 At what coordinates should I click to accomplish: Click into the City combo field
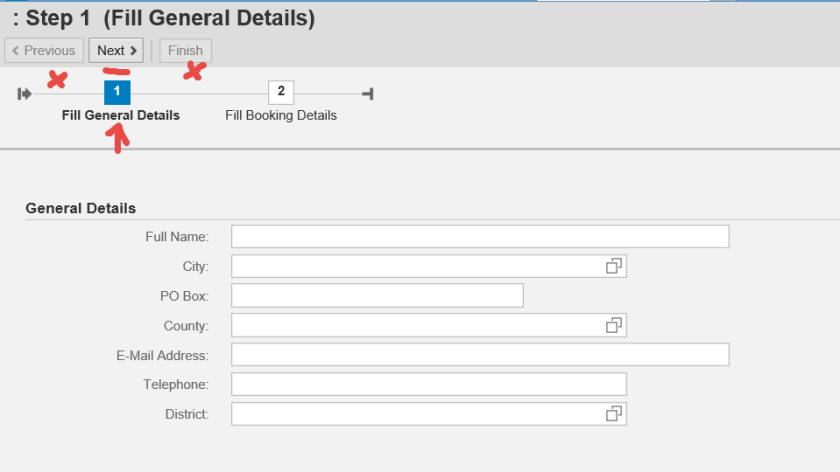tap(415, 266)
